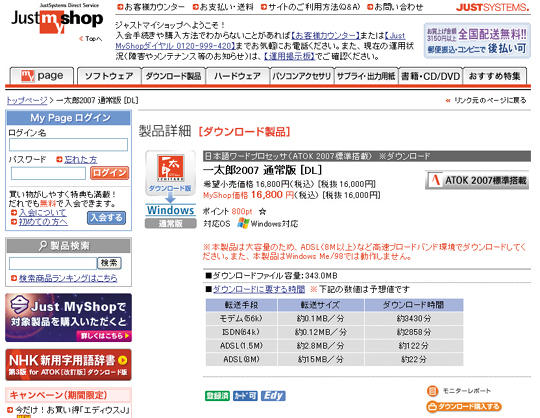Image resolution: width=540 pixels, height=418 pixels.
Task: Open the 書籍・CD/DVD tab
Action: tap(430, 76)
